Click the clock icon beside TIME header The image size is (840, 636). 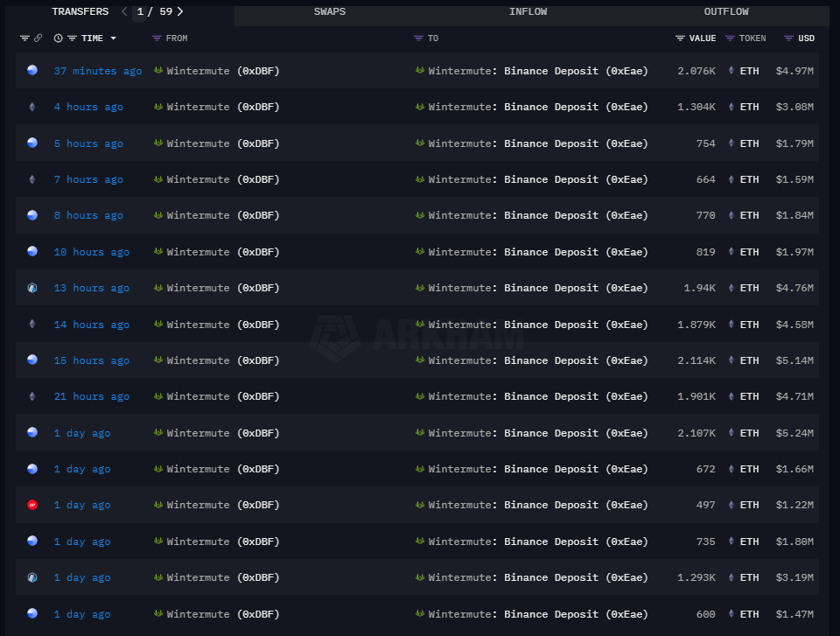[59, 38]
